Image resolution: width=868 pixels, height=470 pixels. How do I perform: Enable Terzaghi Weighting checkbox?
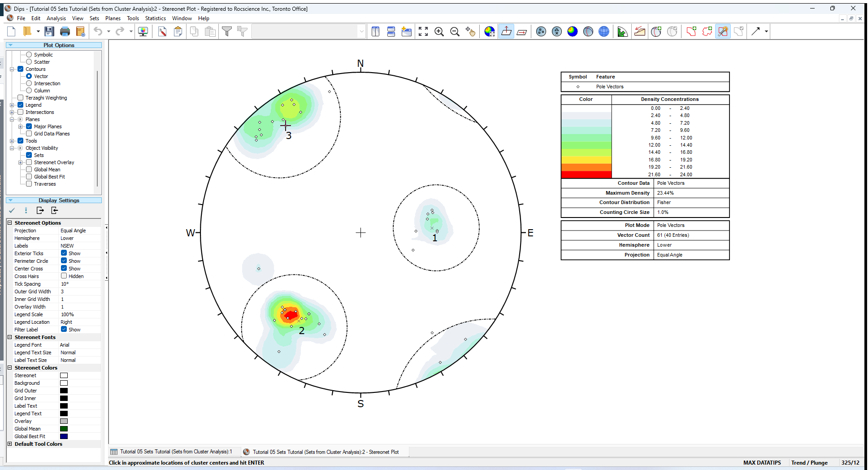coord(21,98)
